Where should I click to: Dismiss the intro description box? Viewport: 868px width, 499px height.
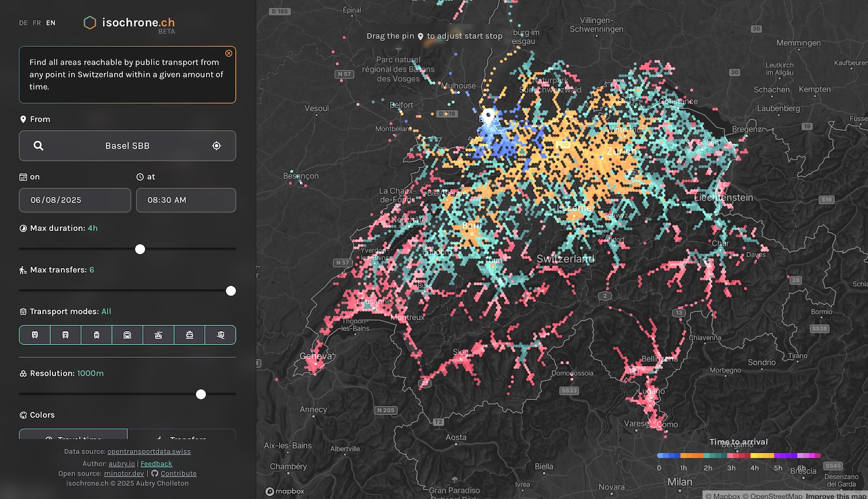[x=229, y=53]
